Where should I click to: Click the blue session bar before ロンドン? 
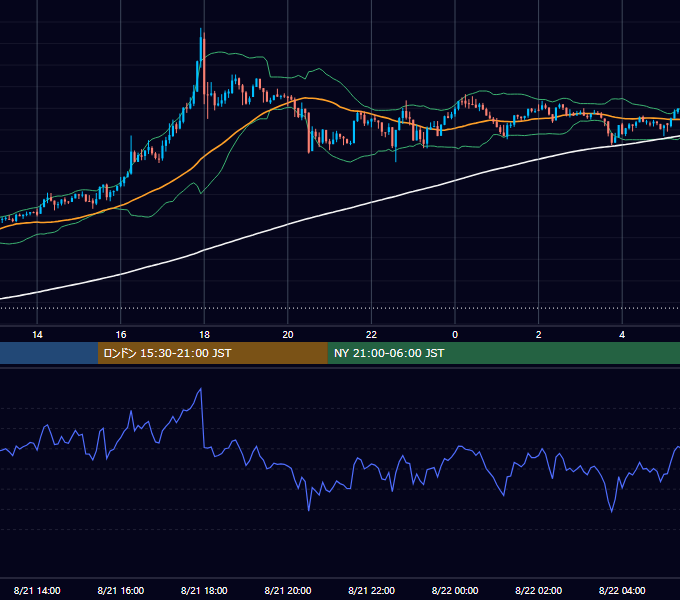49,353
